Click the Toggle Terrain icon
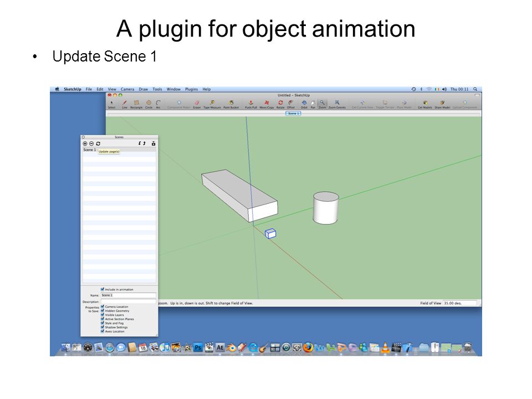The height and width of the screenshot is (399, 532). (x=385, y=104)
